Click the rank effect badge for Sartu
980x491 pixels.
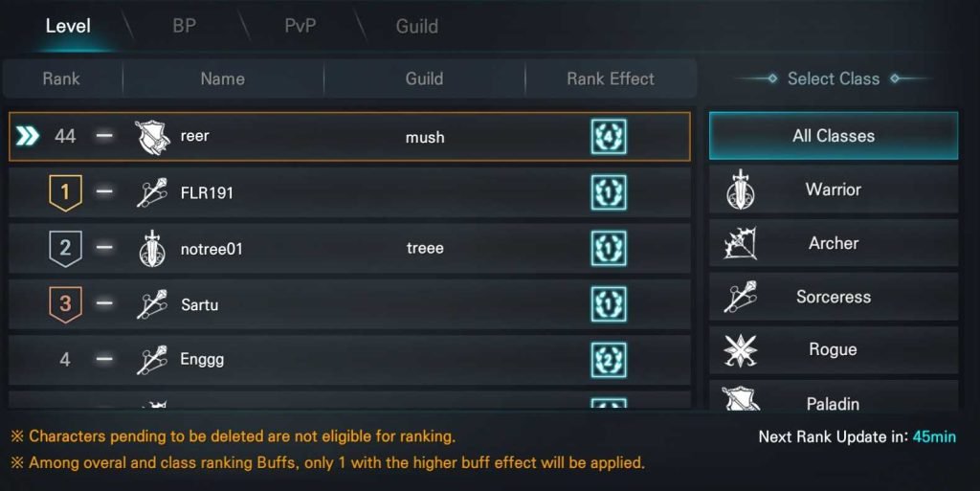point(609,304)
